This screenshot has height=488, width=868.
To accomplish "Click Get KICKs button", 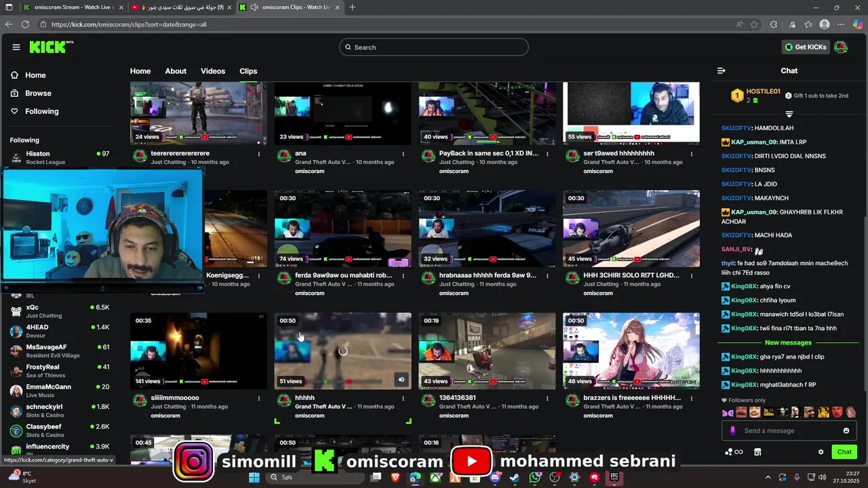I will pos(805,47).
